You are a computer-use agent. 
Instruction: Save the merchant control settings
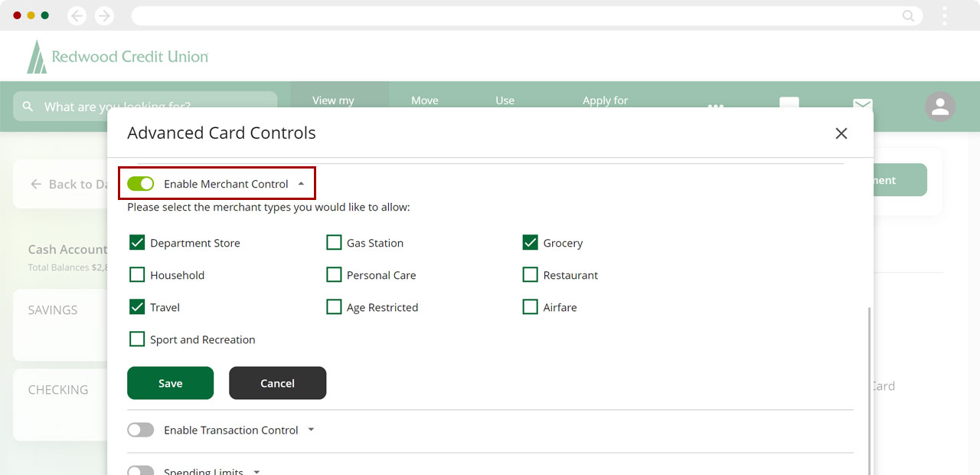[170, 383]
